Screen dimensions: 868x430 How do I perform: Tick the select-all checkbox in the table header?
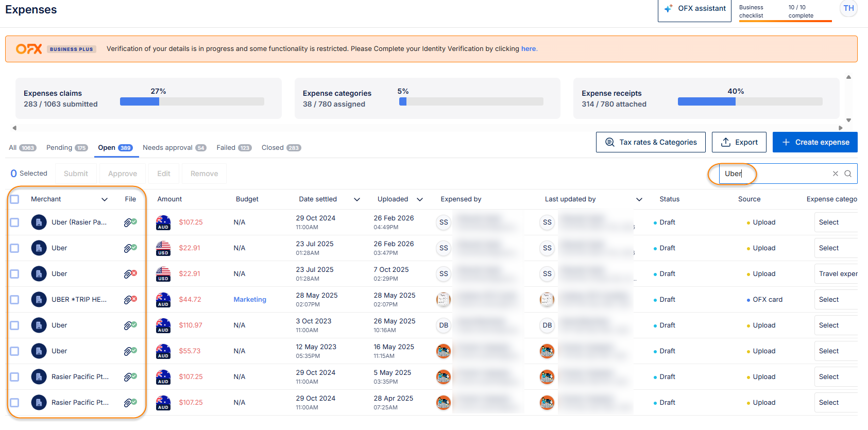tap(14, 199)
